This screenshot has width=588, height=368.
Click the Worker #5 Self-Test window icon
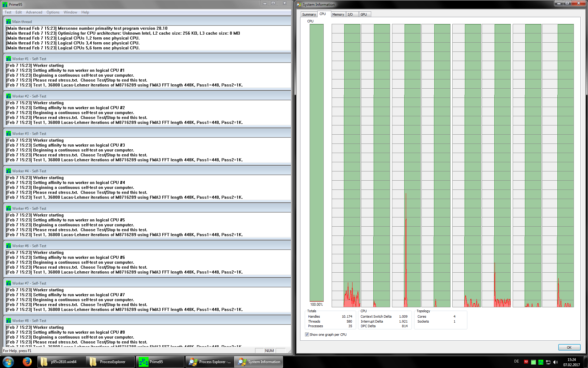coord(8,209)
